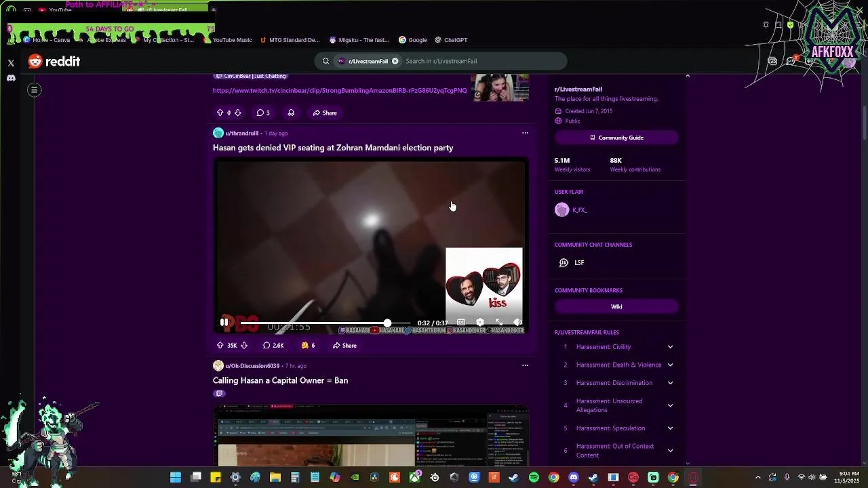Open the CinCinBear Twitch clip link

tap(340, 90)
